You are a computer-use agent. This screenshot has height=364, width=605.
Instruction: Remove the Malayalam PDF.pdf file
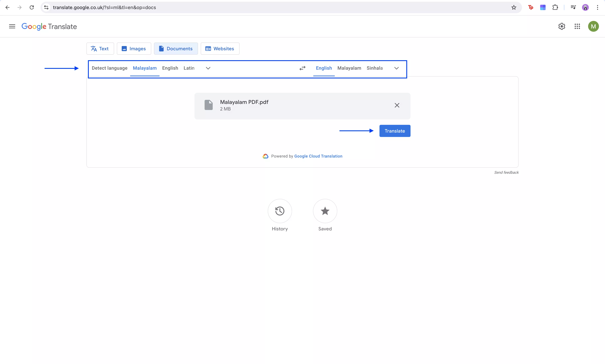(x=397, y=105)
